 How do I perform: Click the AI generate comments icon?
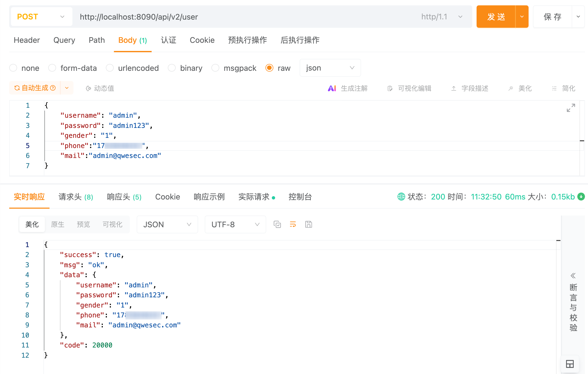pos(332,88)
